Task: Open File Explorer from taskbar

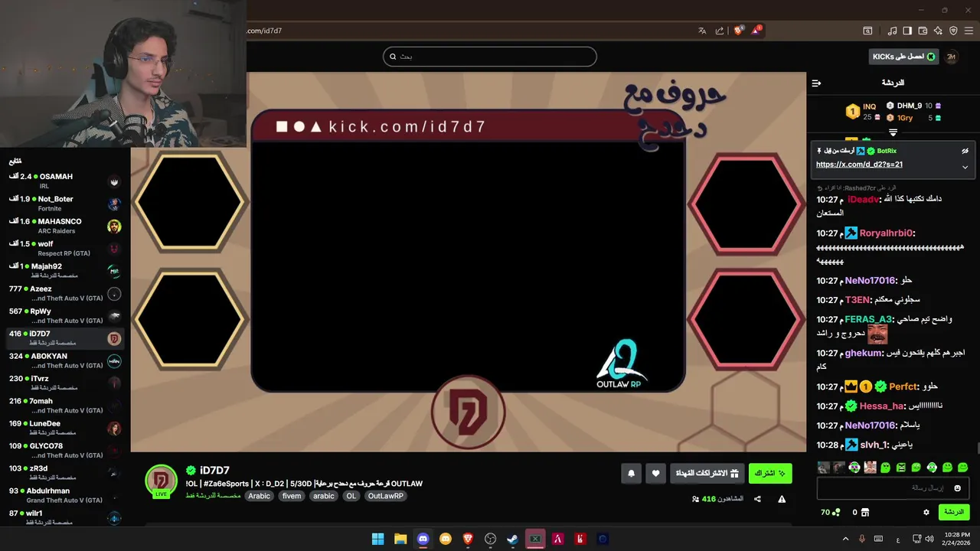Action: pyautogui.click(x=400, y=539)
